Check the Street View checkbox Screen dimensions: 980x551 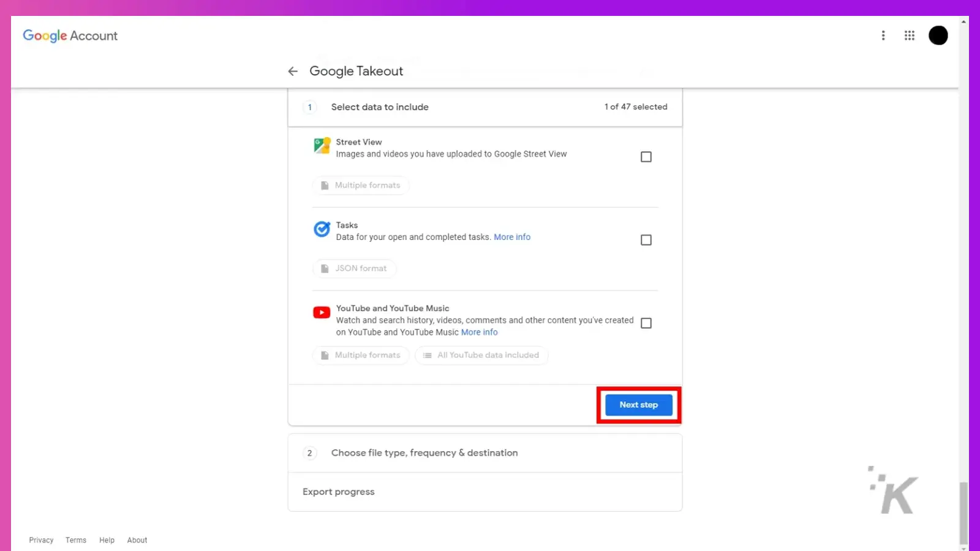[646, 157]
